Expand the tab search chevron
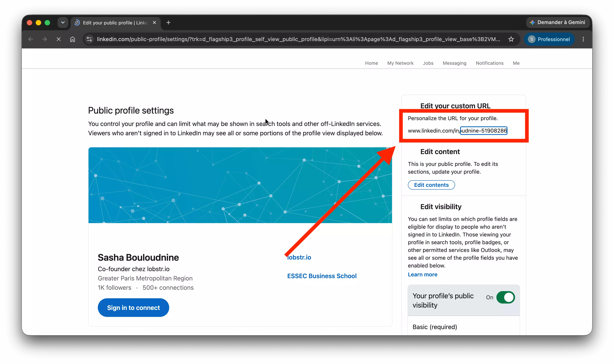The height and width of the screenshot is (364, 614). pos(63,22)
